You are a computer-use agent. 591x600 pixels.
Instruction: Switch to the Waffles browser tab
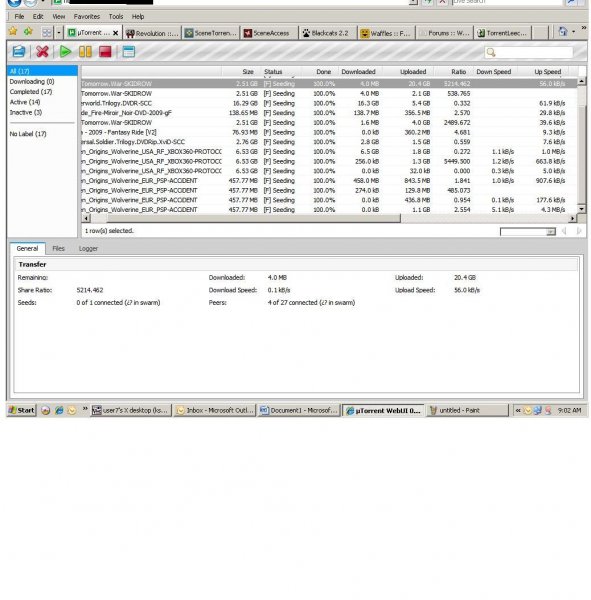pos(387,33)
